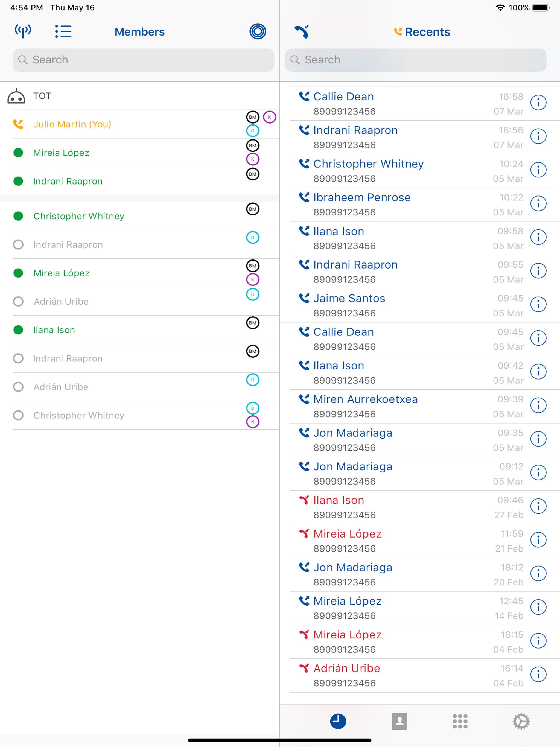Image resolution: width=560 pixels, height=747 pixels.
Task: Select the purple K badge next to Julie Martin
Action: [270, 117]
